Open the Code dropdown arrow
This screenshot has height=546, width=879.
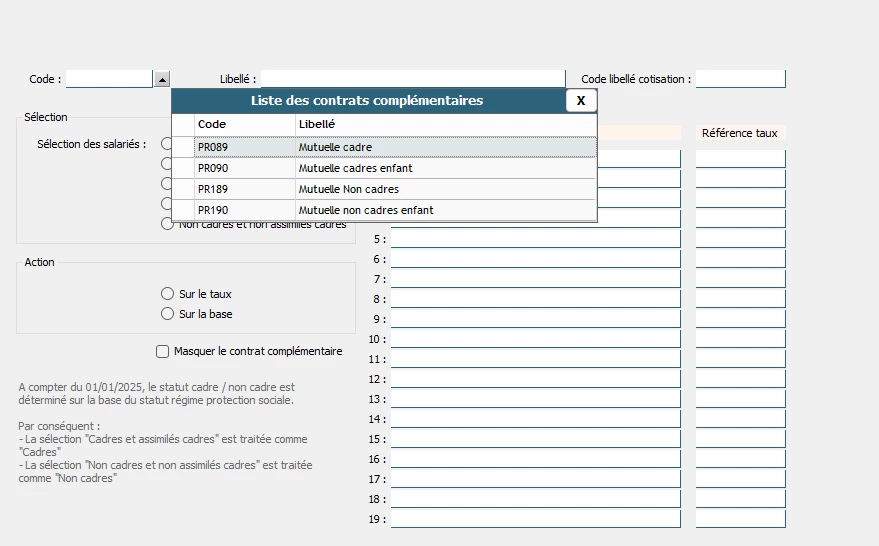point(162,79)
